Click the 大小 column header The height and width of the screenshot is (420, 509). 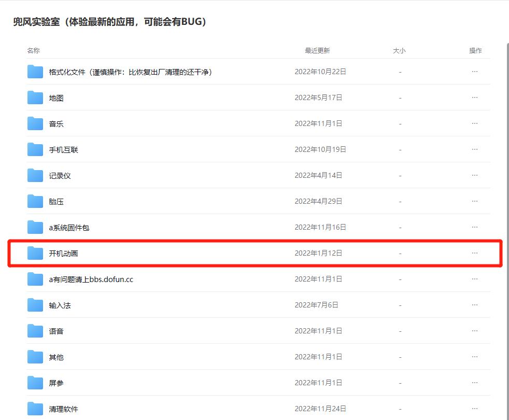point(400,50)
